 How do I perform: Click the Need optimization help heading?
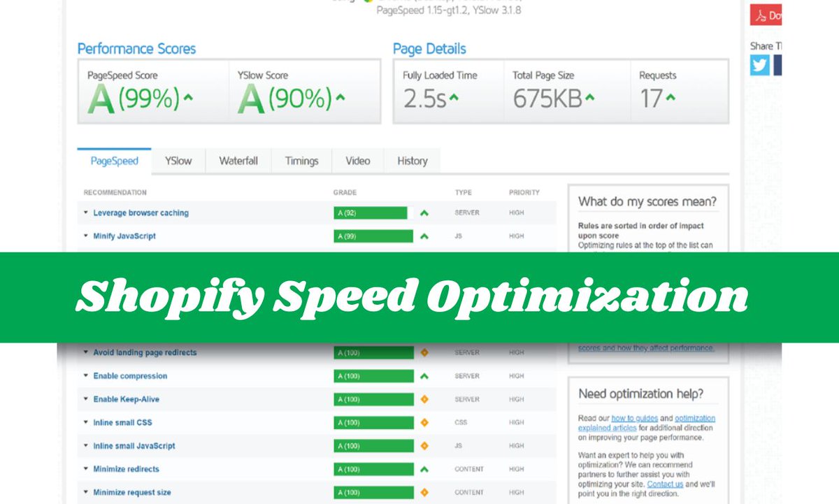[x=641, y=394]
